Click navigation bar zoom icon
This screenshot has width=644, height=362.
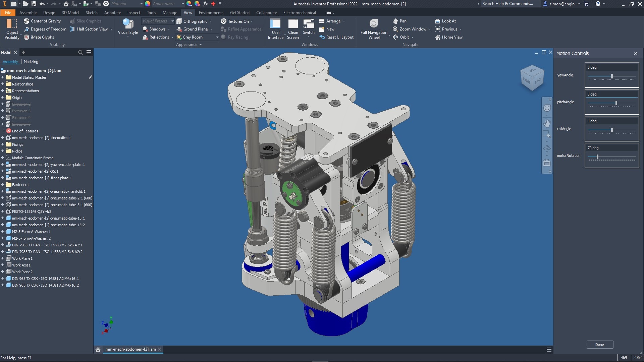547,135
